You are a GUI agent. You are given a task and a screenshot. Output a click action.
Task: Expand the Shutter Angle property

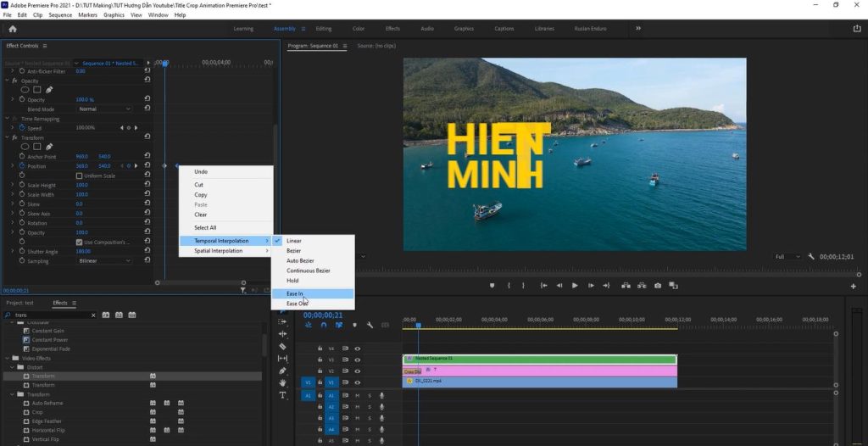[x=13, y=251]
